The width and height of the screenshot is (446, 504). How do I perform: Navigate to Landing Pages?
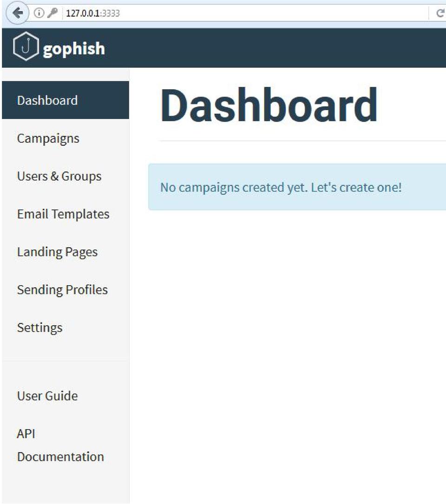[57, 252]
